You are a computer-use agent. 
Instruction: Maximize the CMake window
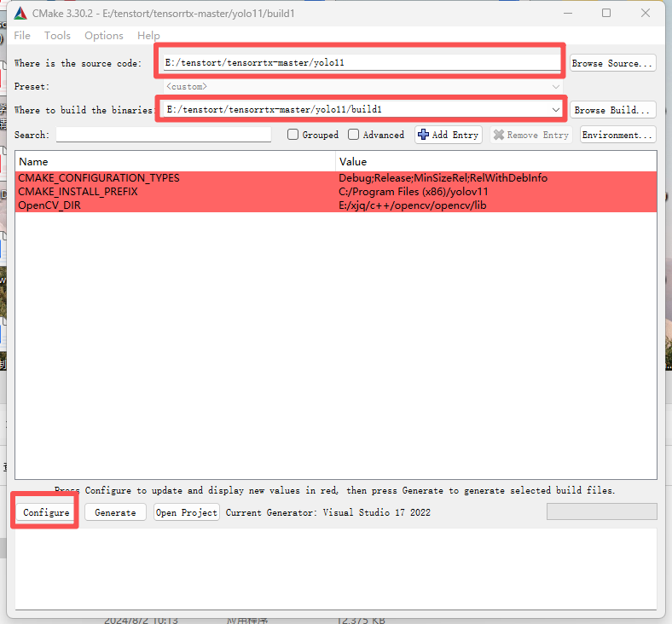[x=606, y=14]
